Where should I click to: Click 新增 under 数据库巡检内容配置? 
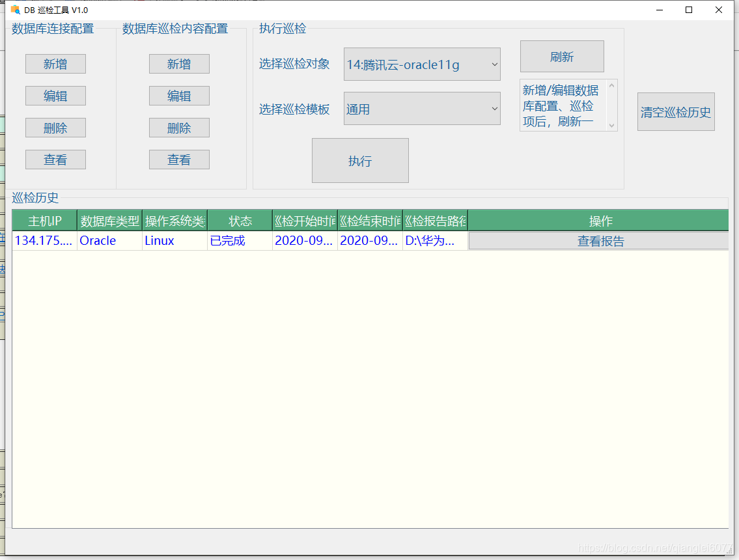point(179,64)
